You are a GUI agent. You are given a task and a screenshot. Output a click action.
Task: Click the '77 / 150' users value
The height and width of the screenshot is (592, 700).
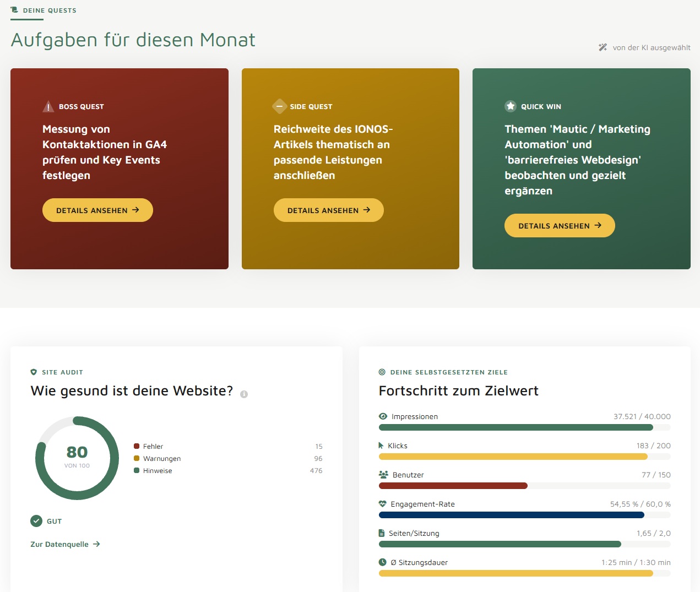(x=656, y=475)
